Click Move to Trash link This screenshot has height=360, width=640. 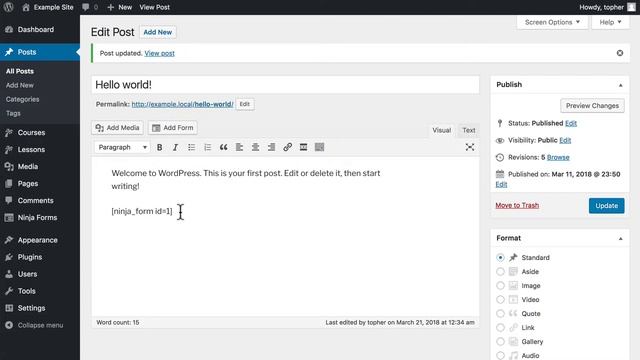(x=517, y=205)
